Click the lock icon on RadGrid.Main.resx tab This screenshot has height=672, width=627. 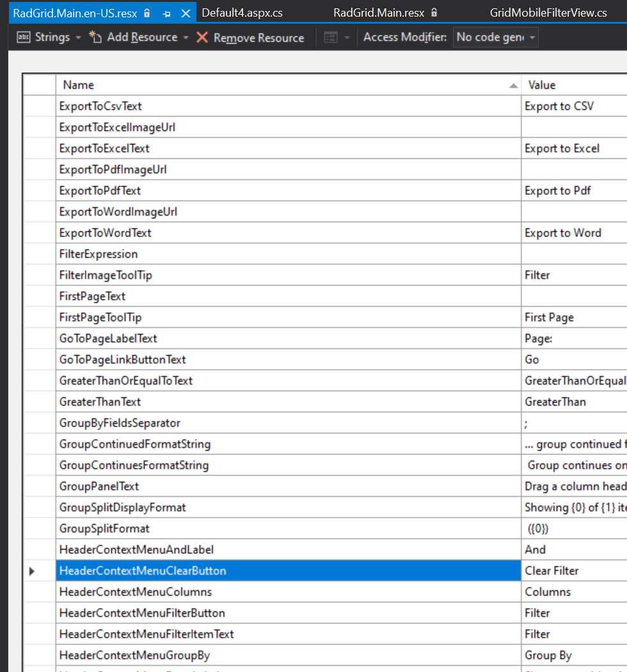[434, 12]
